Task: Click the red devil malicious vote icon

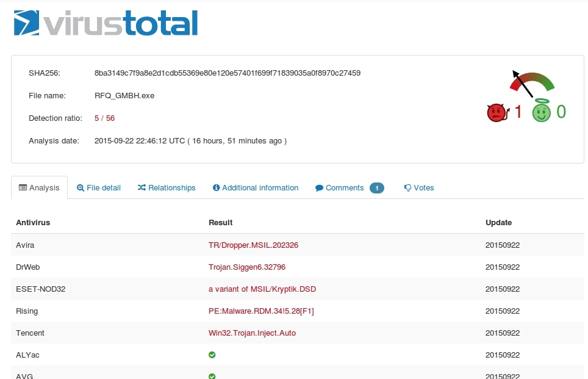Action: pos(498,112)
